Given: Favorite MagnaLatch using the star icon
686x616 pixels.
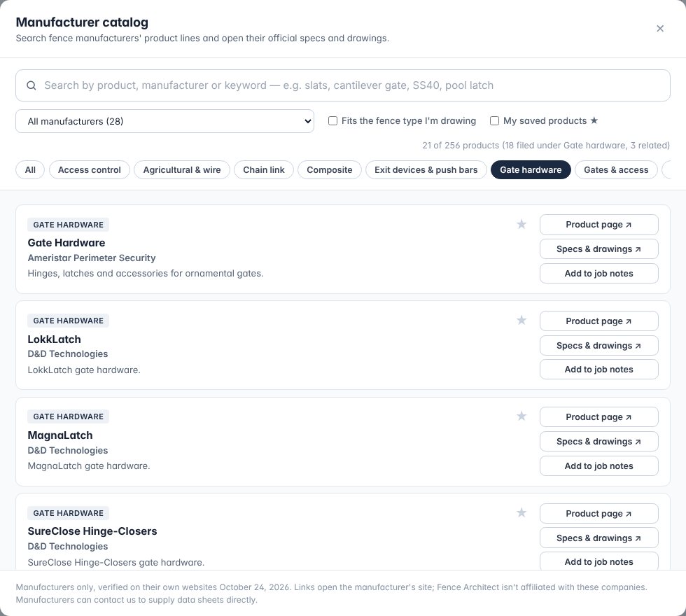Looking at the screenshot, I should pos(521,416).
